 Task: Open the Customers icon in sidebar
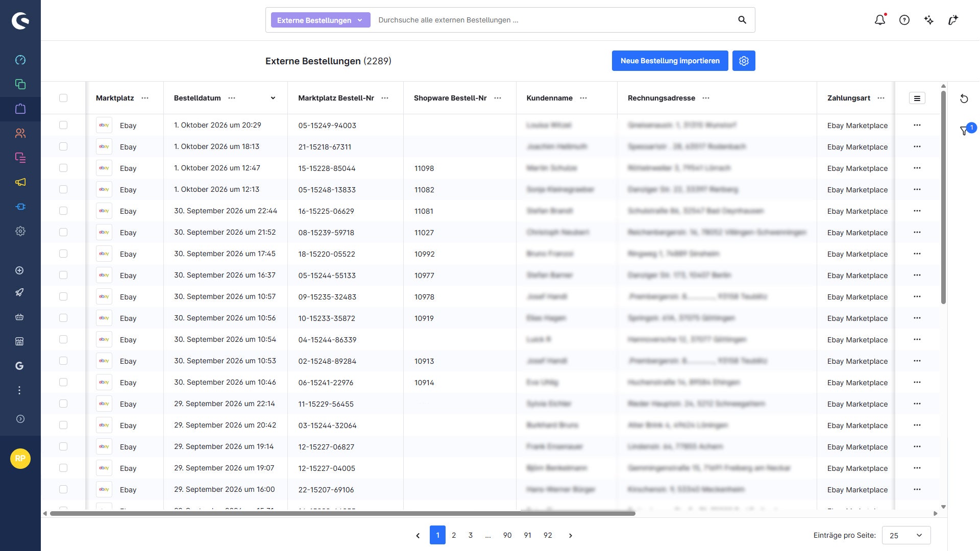pyautogui.click(x=20, y=133)
